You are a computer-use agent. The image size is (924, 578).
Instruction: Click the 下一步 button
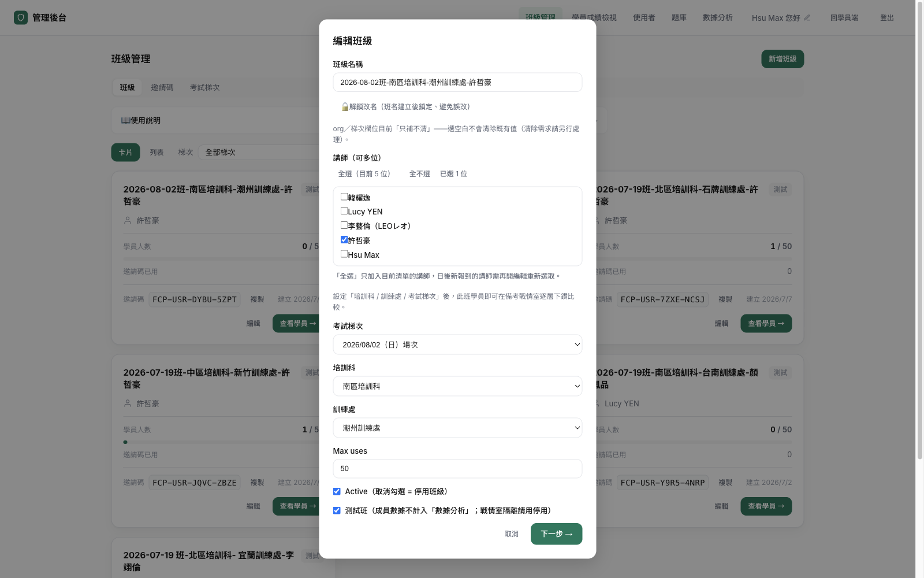556,534
